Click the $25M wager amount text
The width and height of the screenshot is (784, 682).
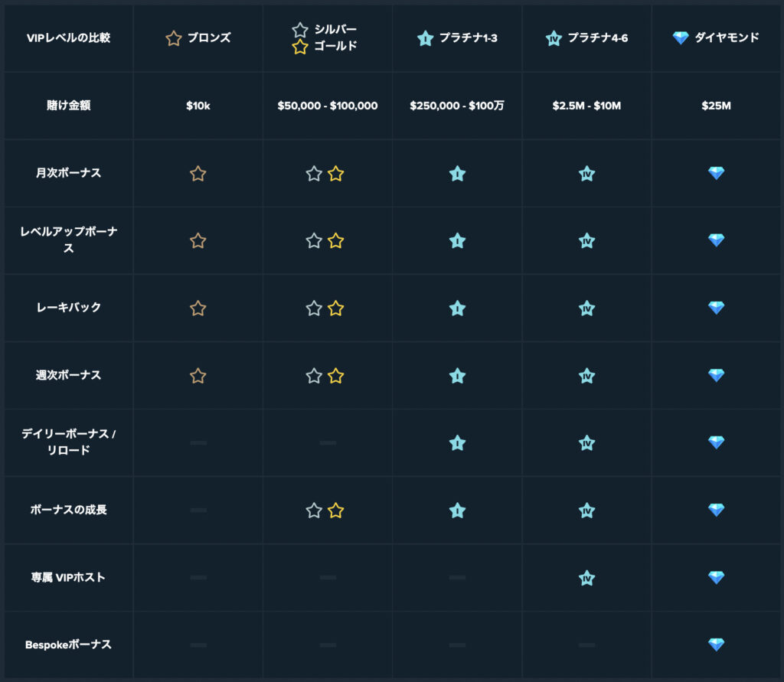[x=715, y=106]
